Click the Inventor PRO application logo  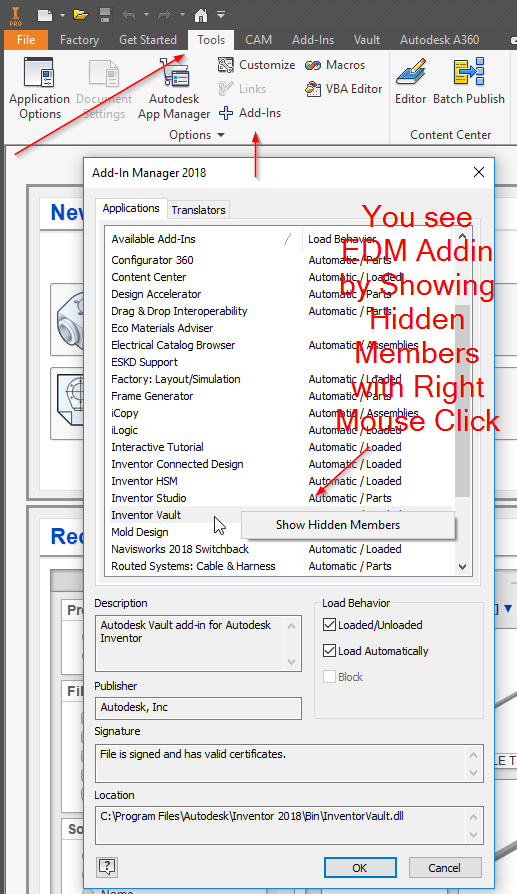coord(15,14)
